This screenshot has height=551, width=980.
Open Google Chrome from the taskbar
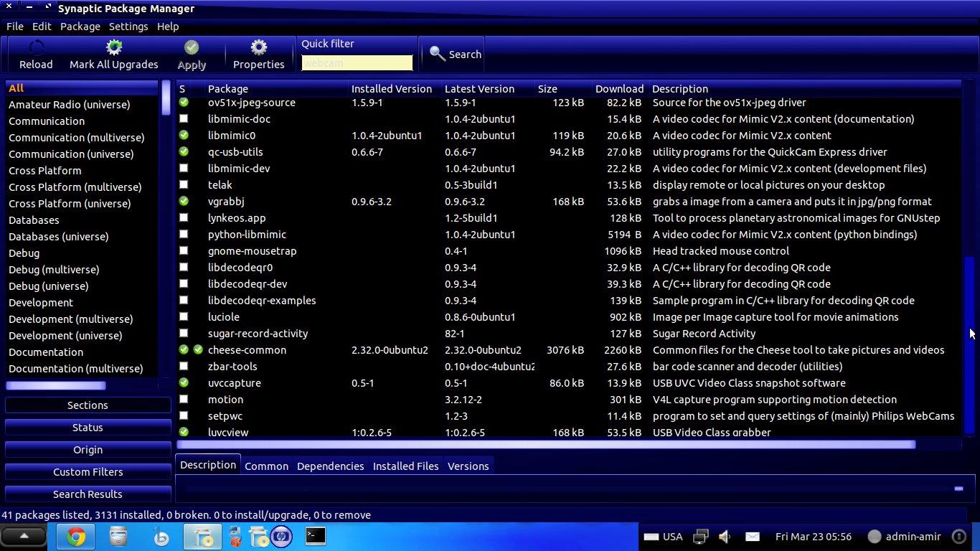pos(76,536)
